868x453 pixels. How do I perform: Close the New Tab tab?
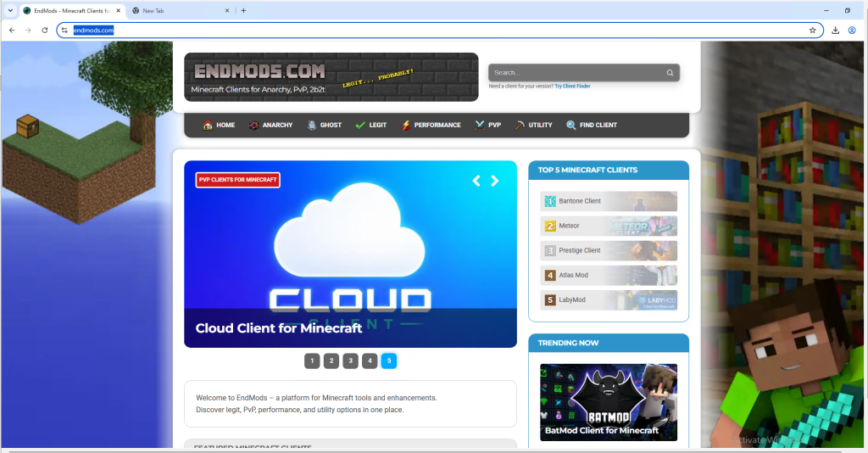(227, 10)
